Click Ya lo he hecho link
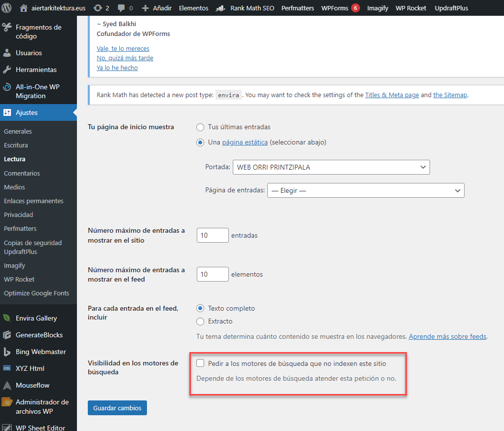This screenshot has height=431, width=504. pyautogui.click(x=117, y=68)
